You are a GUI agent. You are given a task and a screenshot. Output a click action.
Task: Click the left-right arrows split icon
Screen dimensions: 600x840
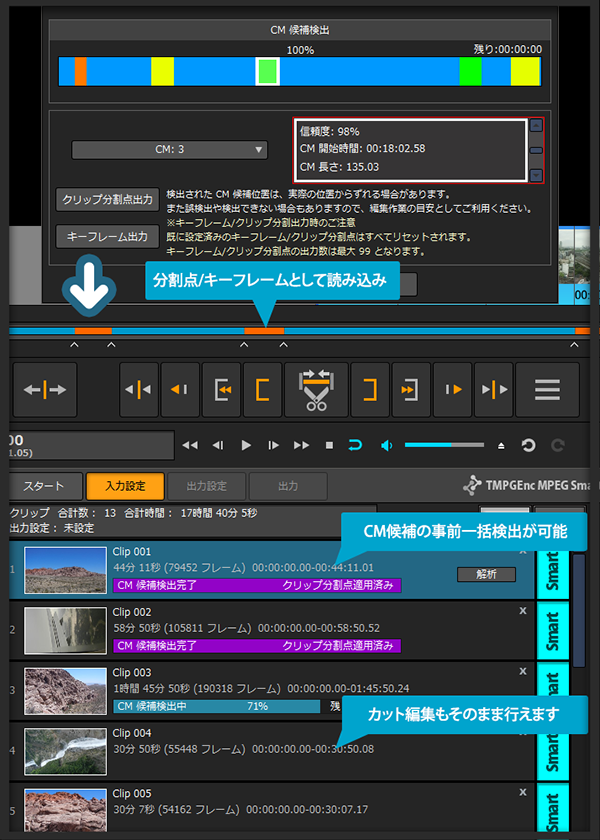click(45, 389)
